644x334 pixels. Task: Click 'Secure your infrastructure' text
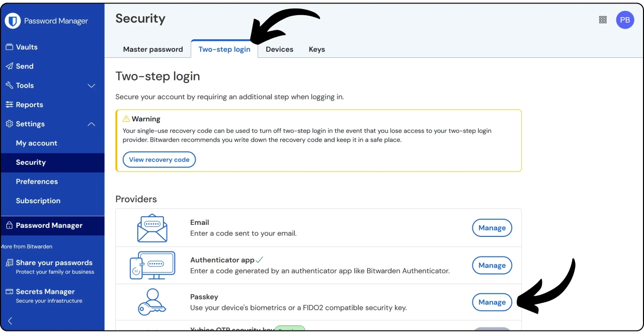49,301
